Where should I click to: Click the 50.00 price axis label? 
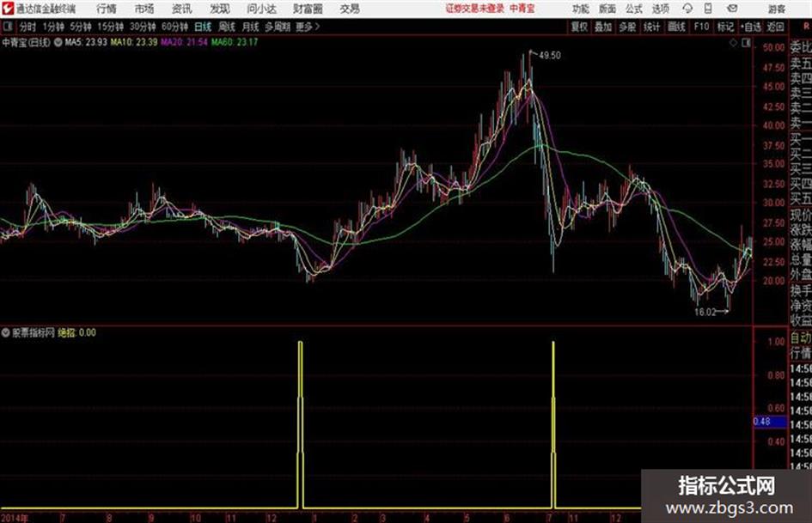pyautogui.click(x=773, y=47)
